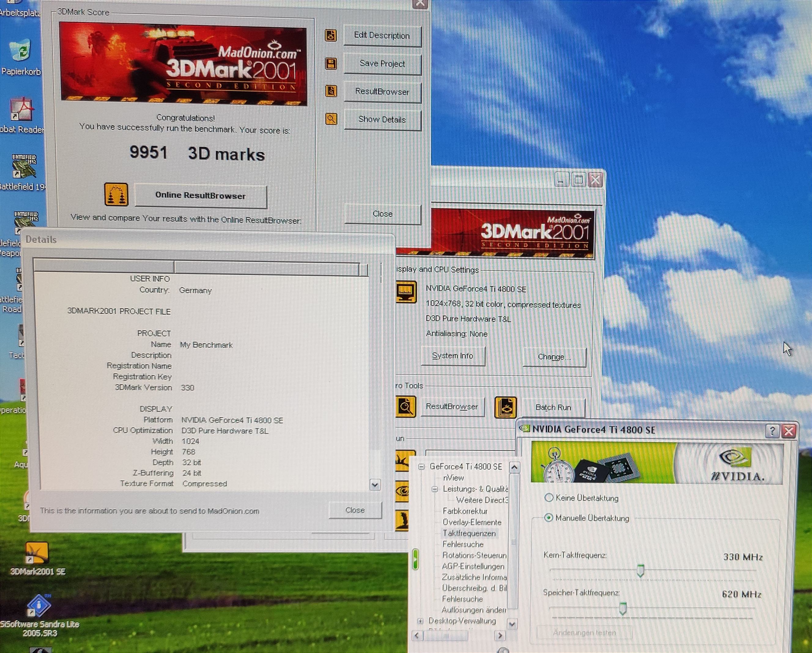Close the 3DMark Score dialog via Close button
This screenshot has width=812, height=653.
point(382,214)
